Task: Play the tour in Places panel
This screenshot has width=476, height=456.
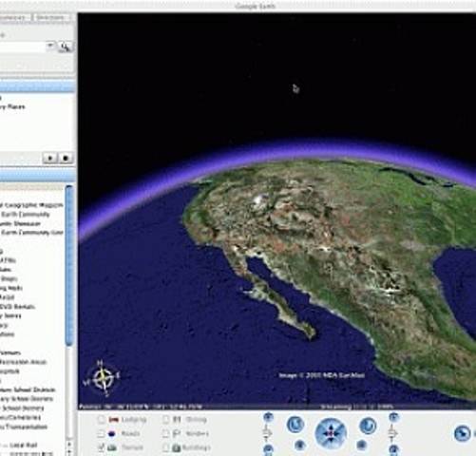Action: point(50,158)
